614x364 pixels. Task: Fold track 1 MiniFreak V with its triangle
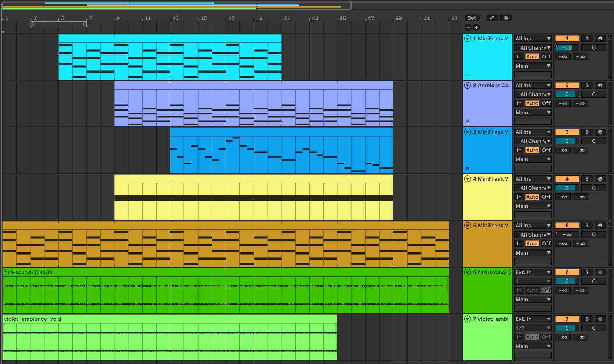point(467,39)
